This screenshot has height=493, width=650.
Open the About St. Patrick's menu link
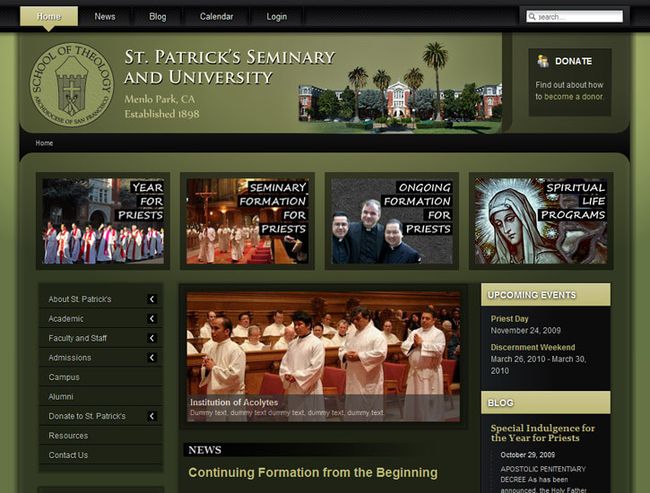click(x=80, y=299)
